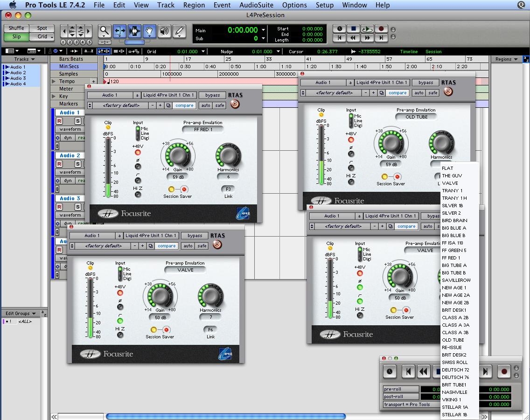Click auto in OLD TUBE plugin window

coord(419,93)
